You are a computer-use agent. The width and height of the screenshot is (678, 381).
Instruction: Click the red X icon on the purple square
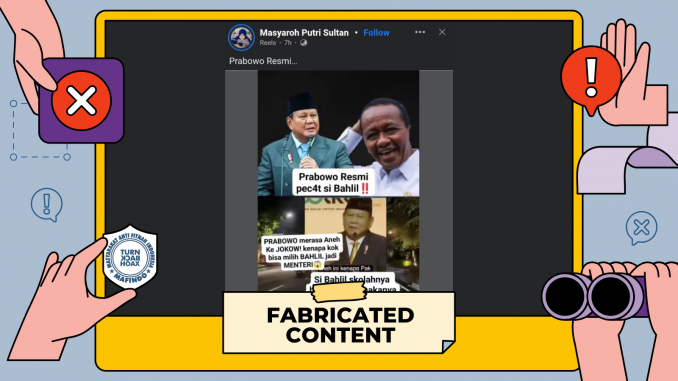pos(81,101)
